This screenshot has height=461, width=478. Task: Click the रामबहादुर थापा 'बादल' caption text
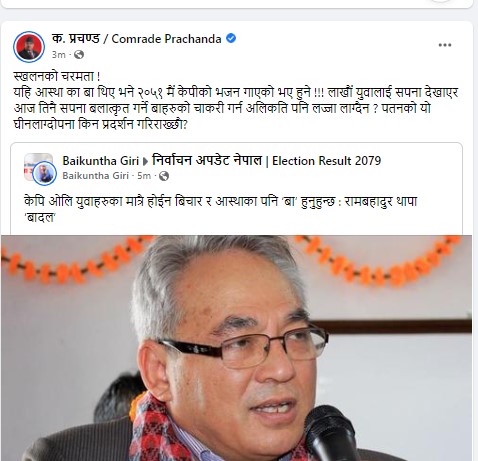click(x=381, y=202)
